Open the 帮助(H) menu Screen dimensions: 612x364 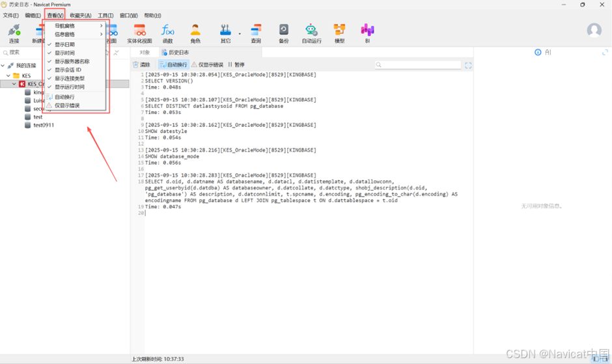[x=152, y=16]
